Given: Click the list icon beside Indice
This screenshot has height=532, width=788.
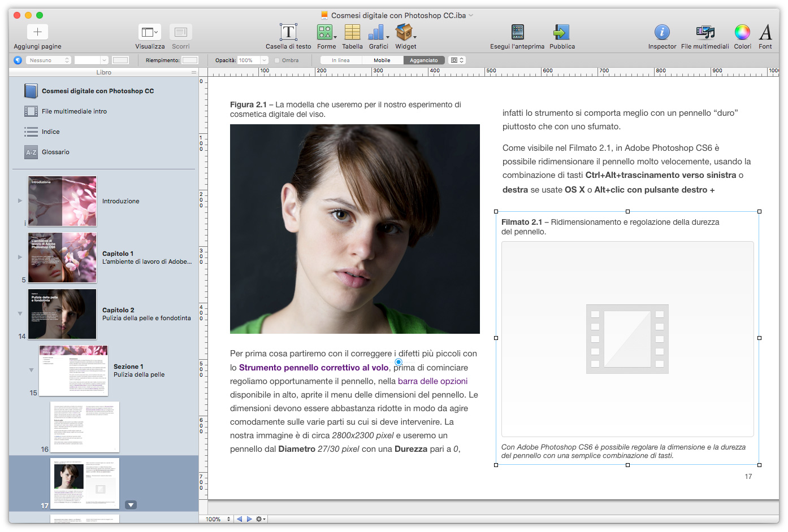Looking at the screenshot, I should click(x=31, y=132).
